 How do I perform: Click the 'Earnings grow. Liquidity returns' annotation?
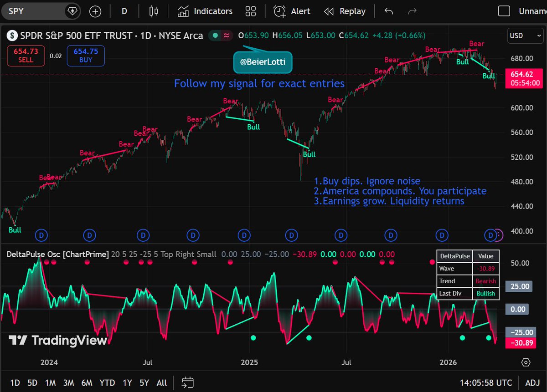pos(389,201)
